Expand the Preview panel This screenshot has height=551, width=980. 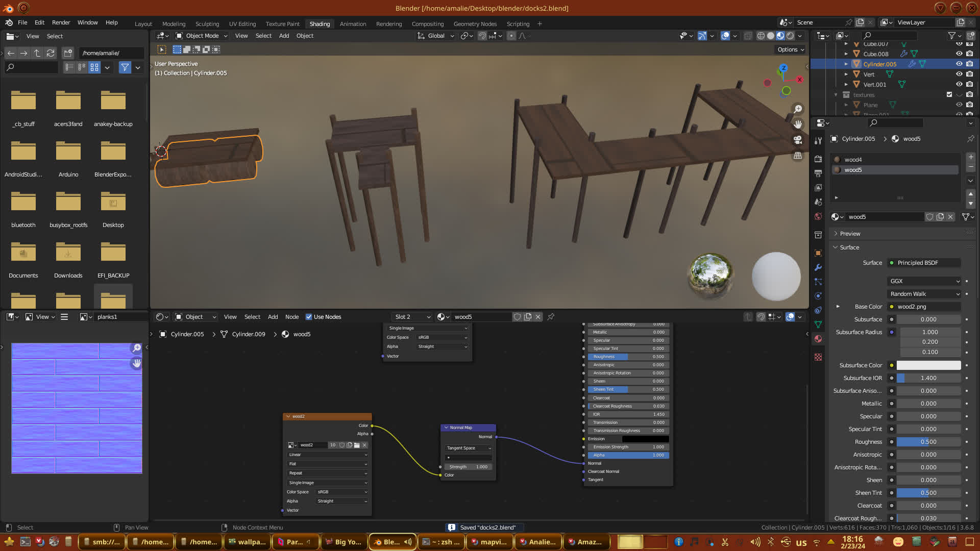pyautogui.click(x=850, y=234)
